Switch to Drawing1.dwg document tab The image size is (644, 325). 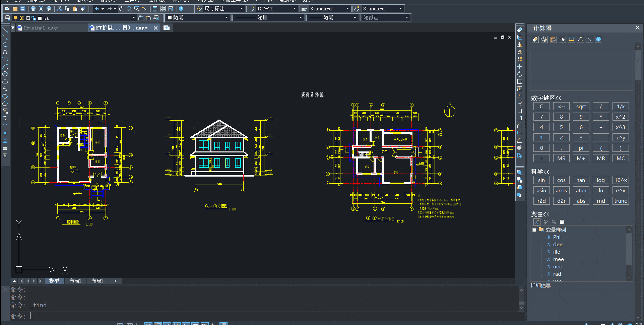tap(41, 28)
